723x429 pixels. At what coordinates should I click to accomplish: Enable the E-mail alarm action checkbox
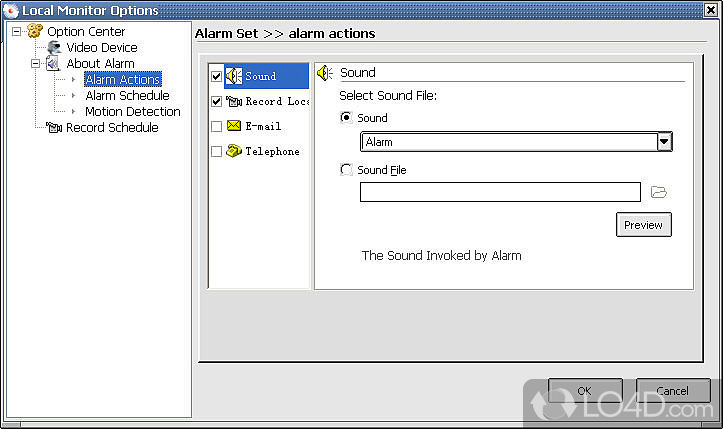click(x=216, y=126)
